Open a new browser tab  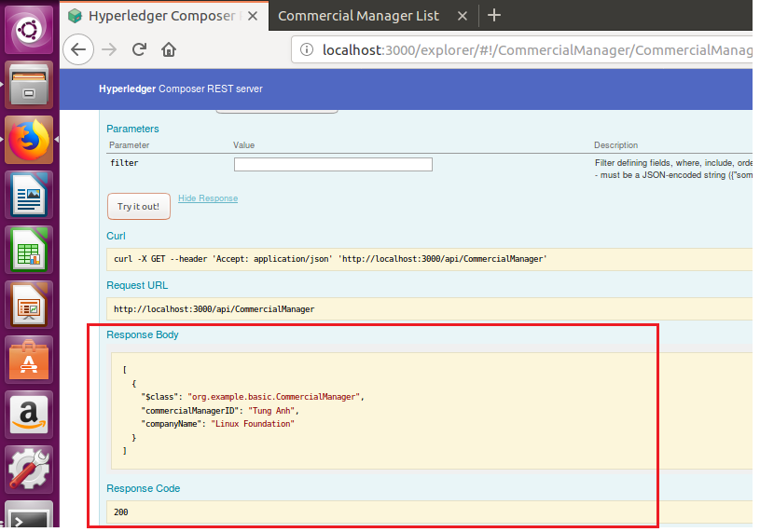(494, 16)
